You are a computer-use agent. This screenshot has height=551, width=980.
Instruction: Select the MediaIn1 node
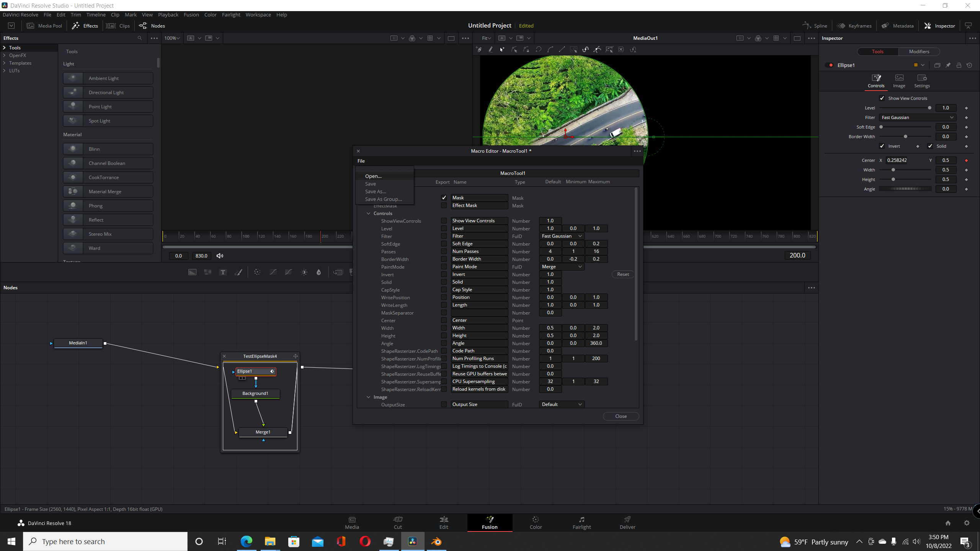click(x=78, y=343)
